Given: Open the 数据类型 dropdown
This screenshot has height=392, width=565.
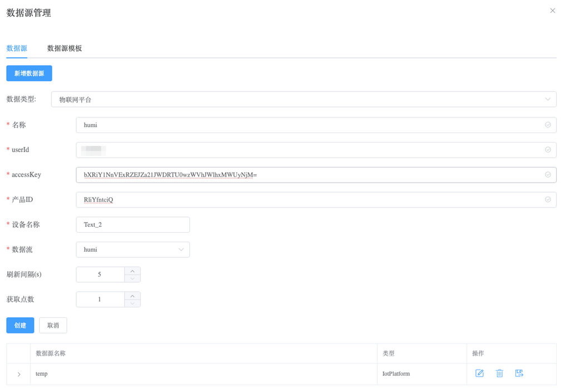Looking at the screenshot, I should 303,100.
